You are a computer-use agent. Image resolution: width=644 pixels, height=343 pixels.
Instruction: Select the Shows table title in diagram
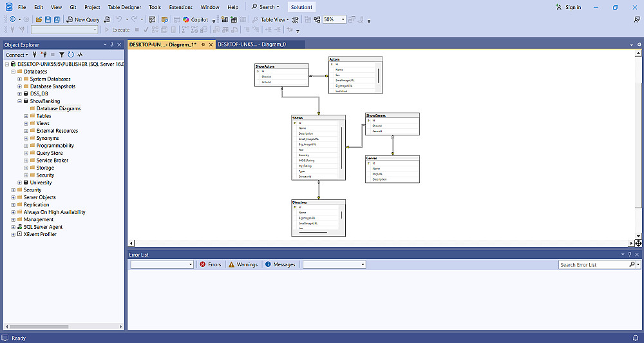click(x=298, y=118)
